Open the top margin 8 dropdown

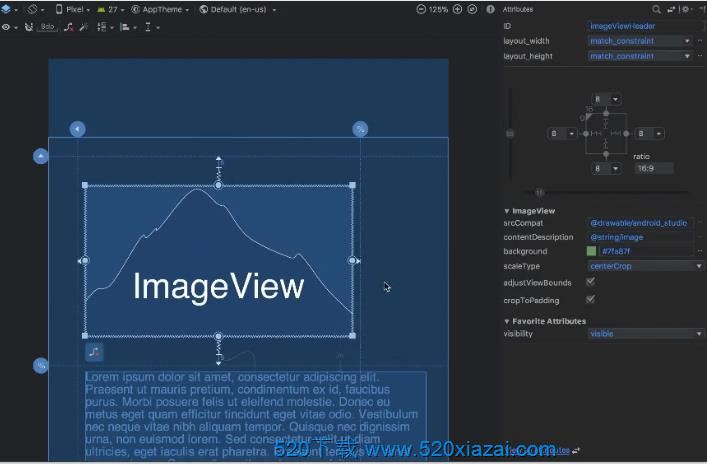[x=606, y=99]
